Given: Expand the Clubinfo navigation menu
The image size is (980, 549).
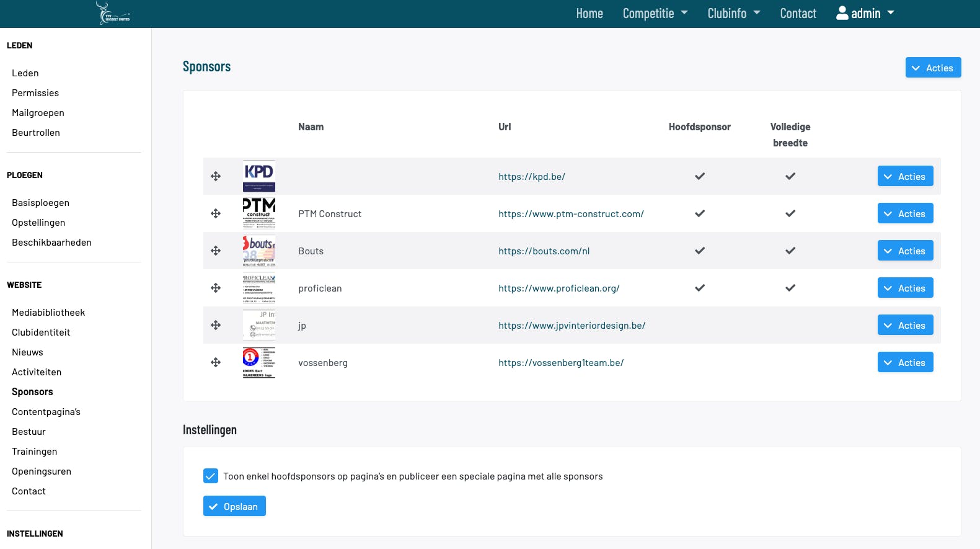Looking at the screenshot, I should [x=733, y=13].
